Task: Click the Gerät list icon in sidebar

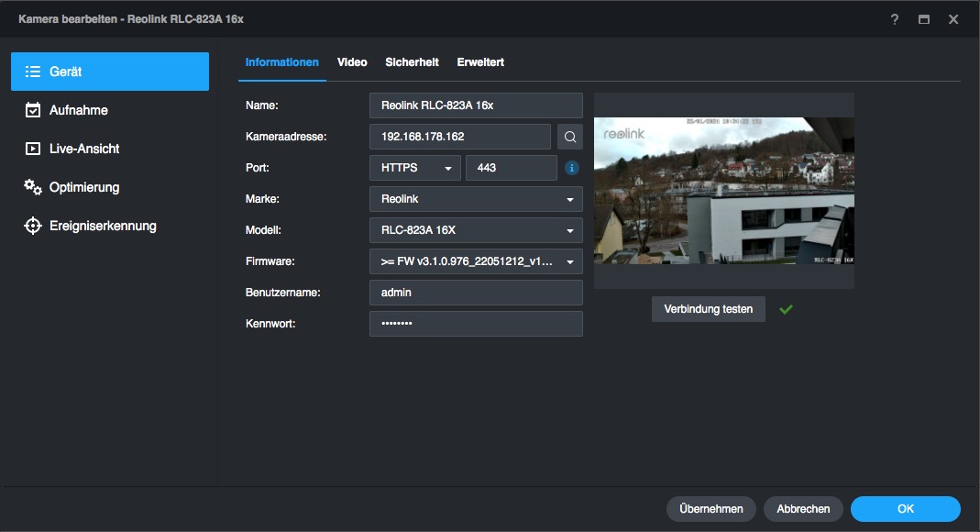Action: (x=33, y=72)
